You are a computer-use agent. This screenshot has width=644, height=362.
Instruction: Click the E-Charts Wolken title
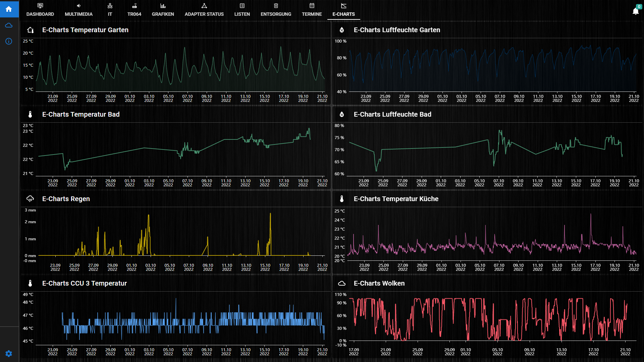point(379,283)
